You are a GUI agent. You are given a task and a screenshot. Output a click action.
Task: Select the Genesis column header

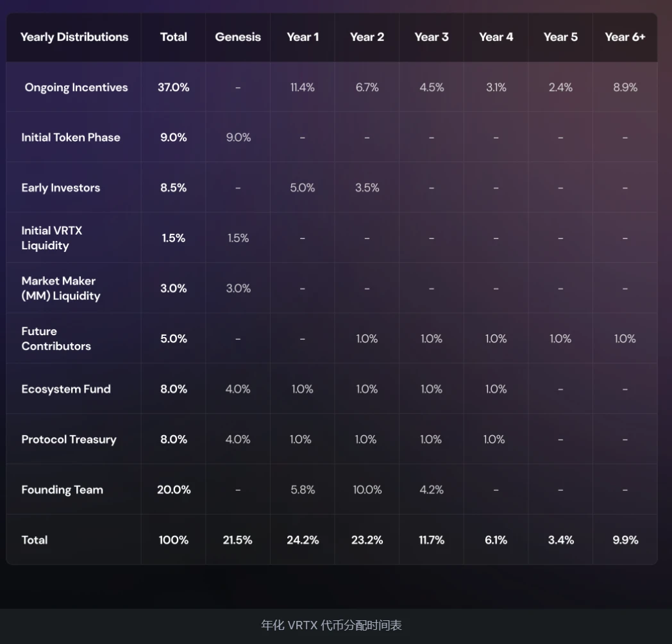238,37
